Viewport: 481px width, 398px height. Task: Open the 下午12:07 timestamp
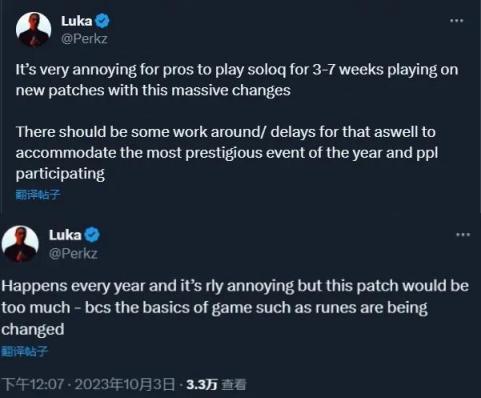(x=33, y=384)
